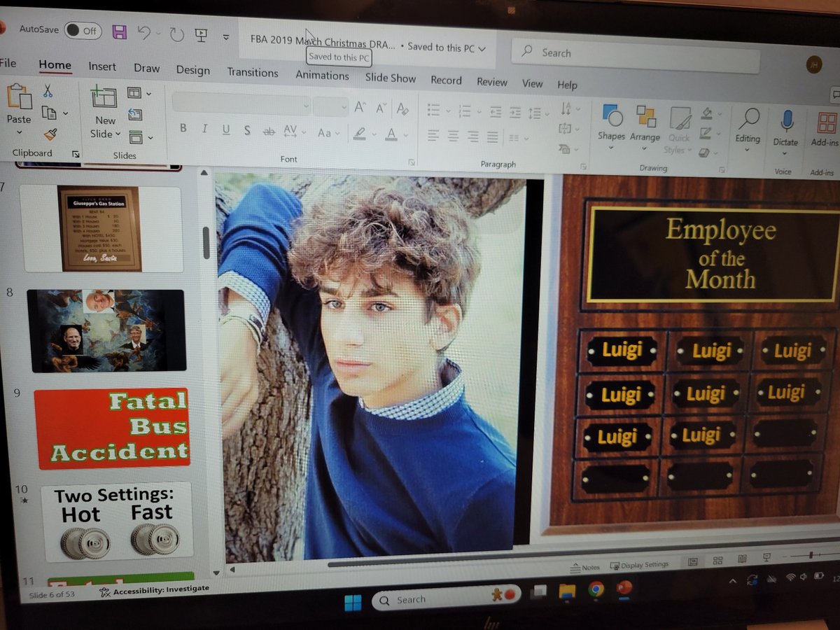Image resolution: width=840 pixels, height=630 pixels.
Task: Click the Paste clipboard icon
Action: pos(19,97)
